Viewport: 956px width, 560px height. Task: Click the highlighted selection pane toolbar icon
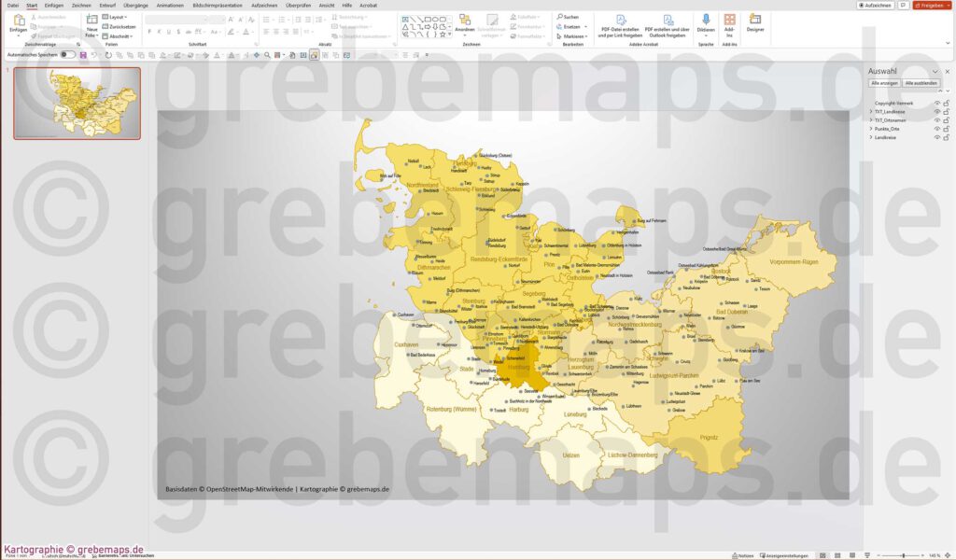coord(314,55)
